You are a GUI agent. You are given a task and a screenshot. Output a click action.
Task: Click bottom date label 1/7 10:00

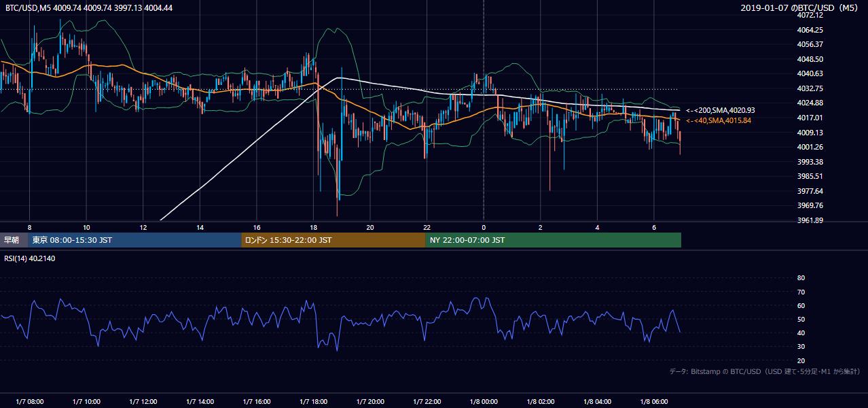click(x=86, y=403)
